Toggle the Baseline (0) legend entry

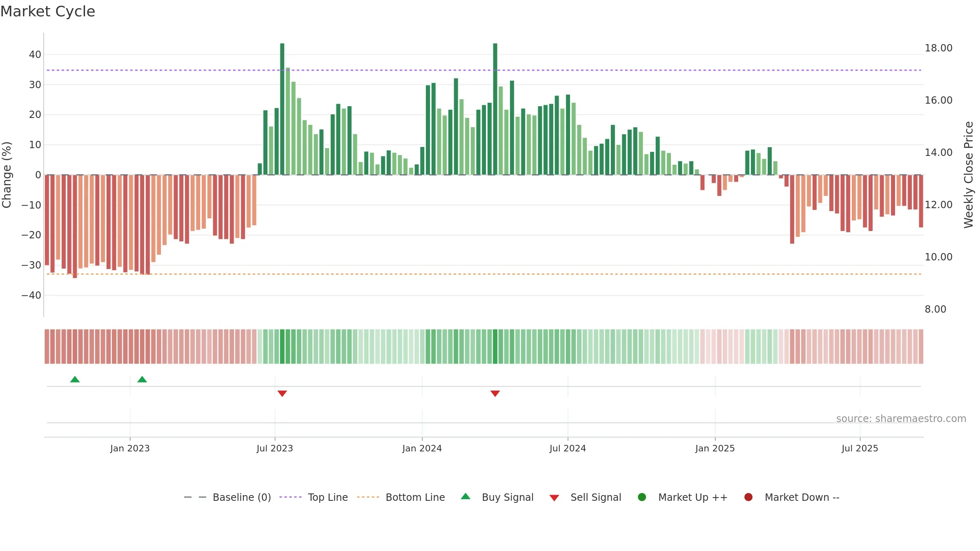pos(227,497)
